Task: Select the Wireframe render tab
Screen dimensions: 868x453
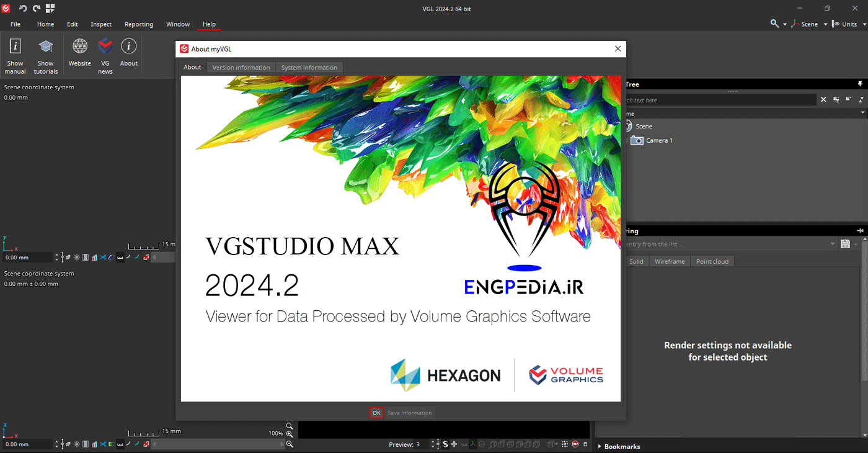Action: pyautogui.click(x=670, y=261)
